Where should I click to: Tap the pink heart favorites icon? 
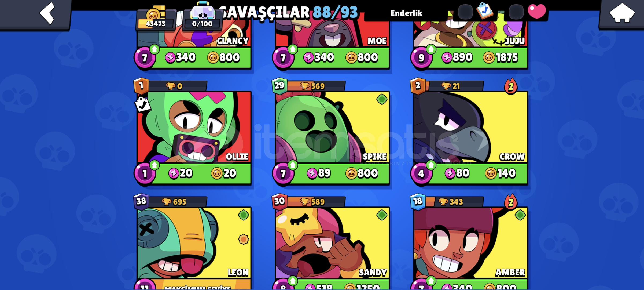(537, 11)
